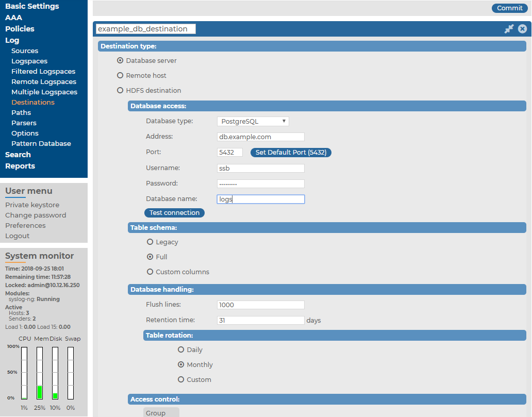Click the Test connection button

pyautogui.click(x=174, y=213)
